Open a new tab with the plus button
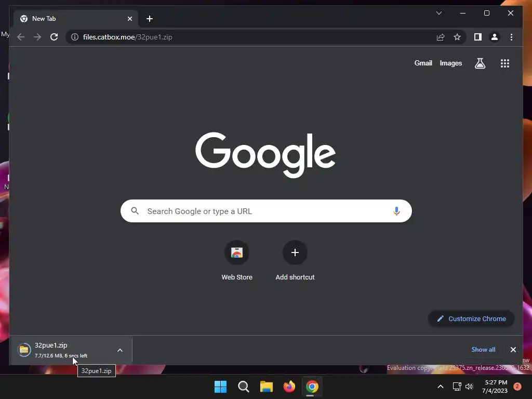Viewport: 532px width, 399px height. (150, 19)
